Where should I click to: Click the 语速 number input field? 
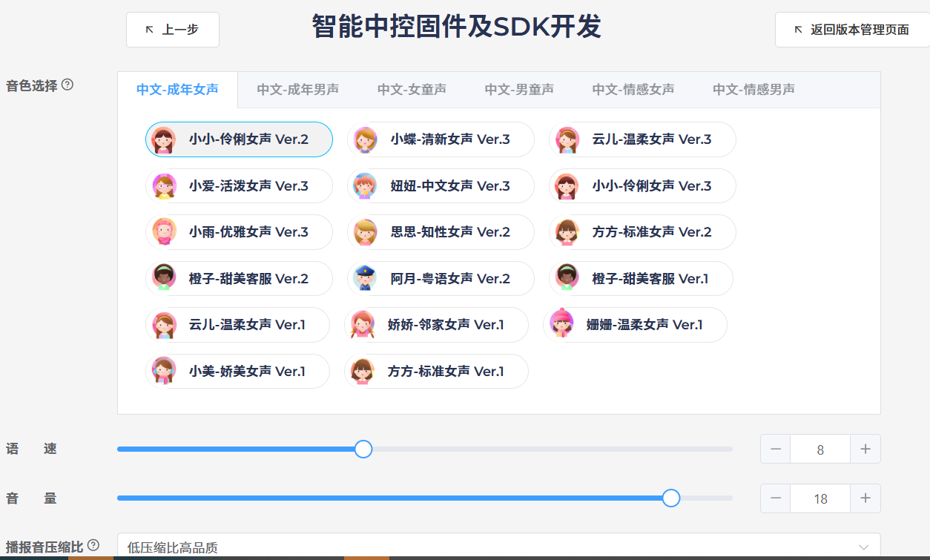pyautogui.click(x=819, y=449)
